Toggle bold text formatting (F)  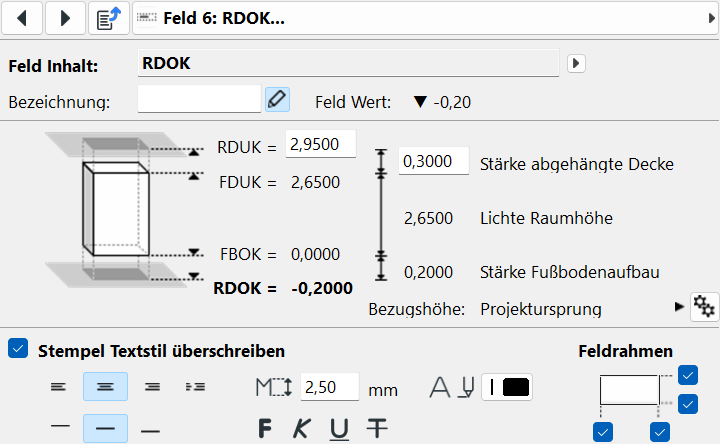pyautogui.click(x=265, y=429)
